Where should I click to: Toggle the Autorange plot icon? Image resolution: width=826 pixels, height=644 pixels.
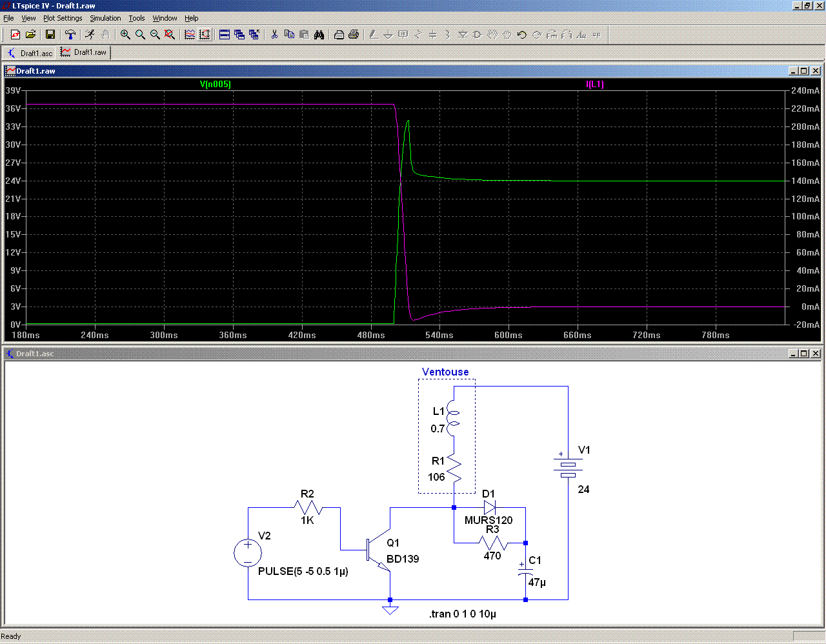[x=205, y=35]
